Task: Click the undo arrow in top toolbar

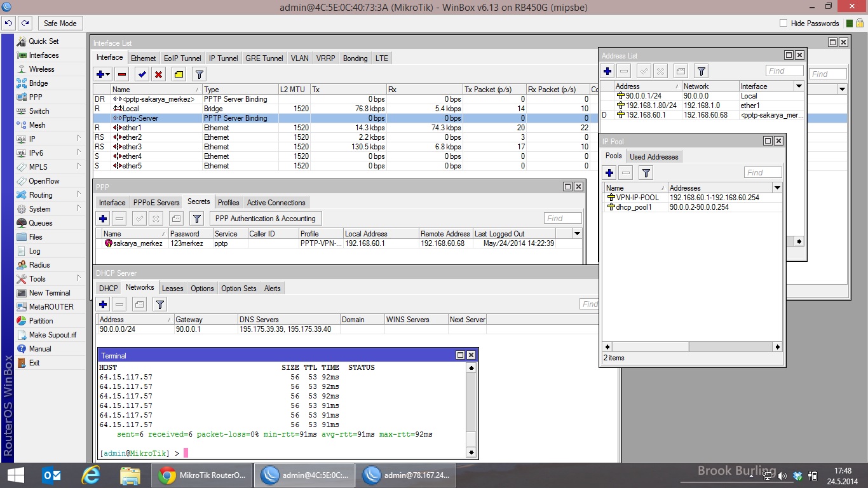Action: click(x=9, y=24)
